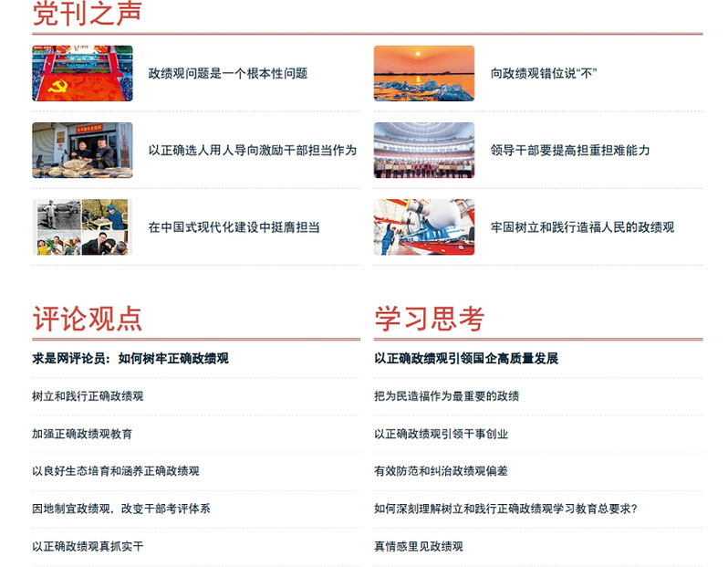Open the black-and-white photo collage thumbnail
Image resolution: width=728 pixels, height=567 pixels.
tap(82, 227)
